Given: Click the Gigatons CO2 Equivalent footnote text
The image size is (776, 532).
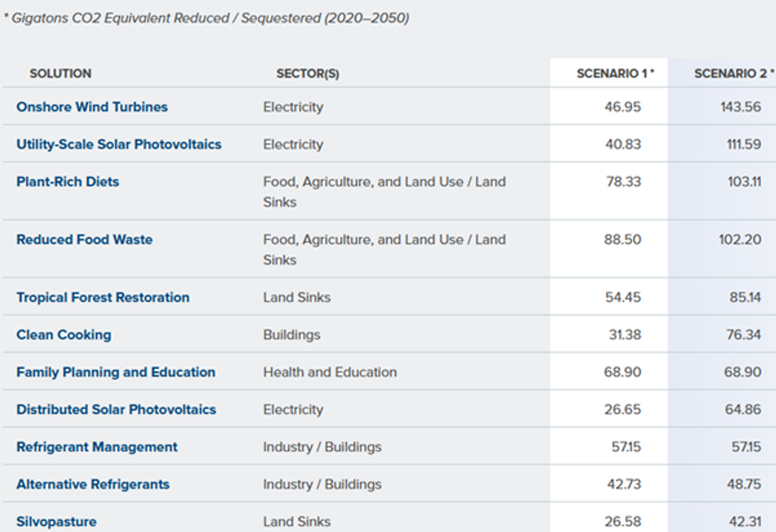Looking at the screenshot, I should [206, 19].
